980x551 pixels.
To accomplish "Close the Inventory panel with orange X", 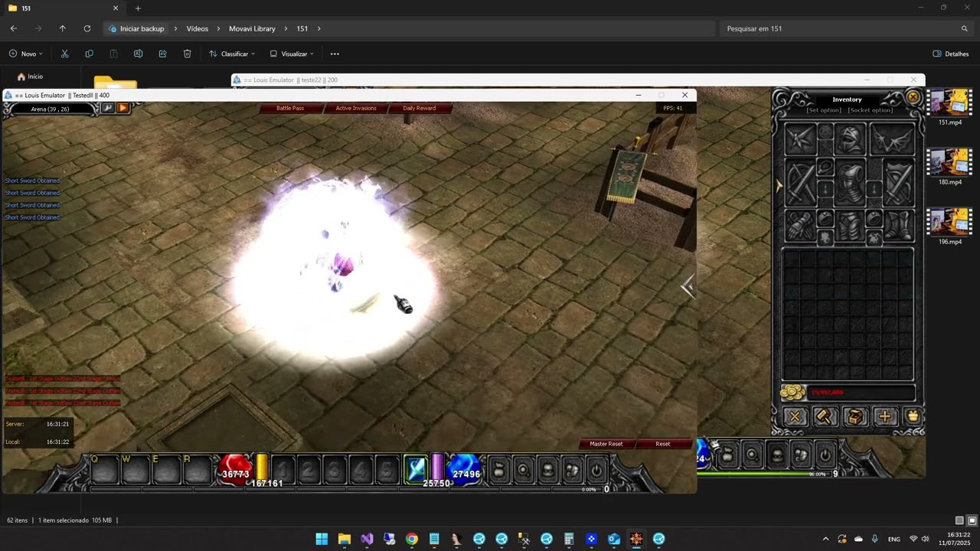I will click(x=913, y=97).
